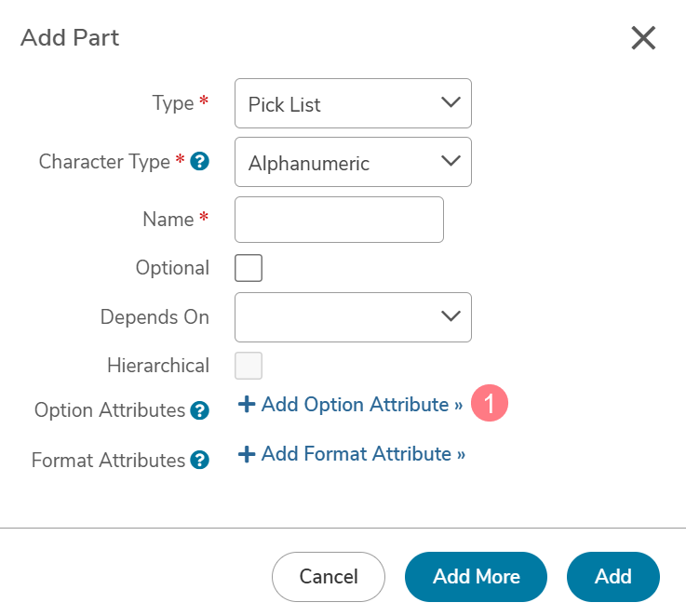This screenshot has height=616, width=686.
Task: Open the Character Type dropdown showing Alphanumeric
Action: tap(353, 162)
